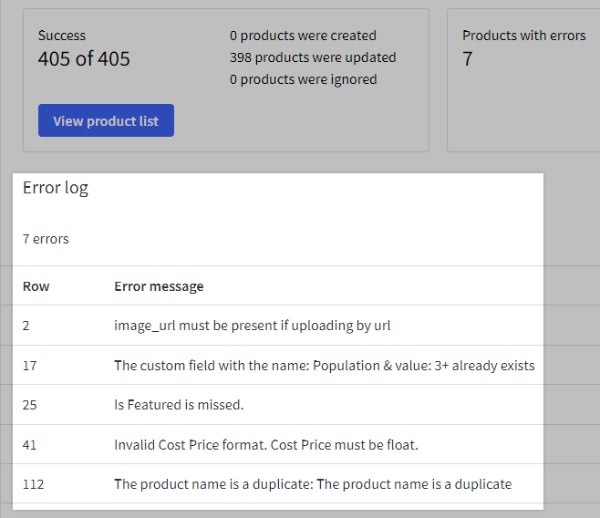Screen dimensions: 600x518
Task: Select the row 25 Is Featured error
Action: tap(278, 405)
